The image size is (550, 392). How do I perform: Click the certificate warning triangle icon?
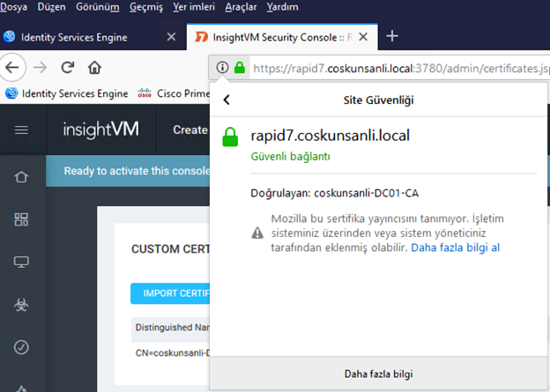257,233
